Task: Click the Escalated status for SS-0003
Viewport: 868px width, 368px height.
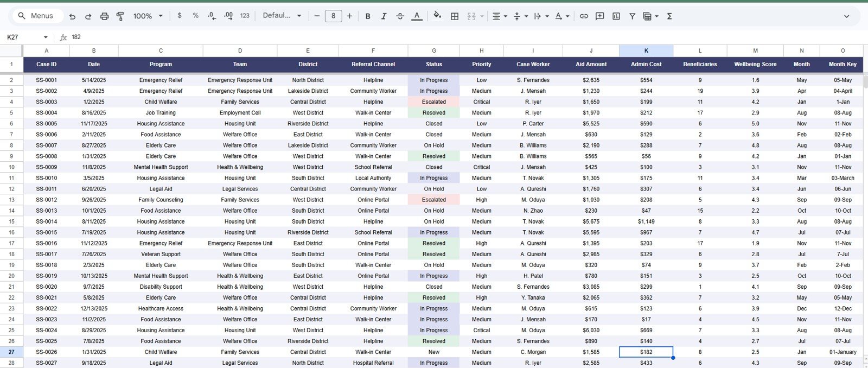Action: coord(434,102)
